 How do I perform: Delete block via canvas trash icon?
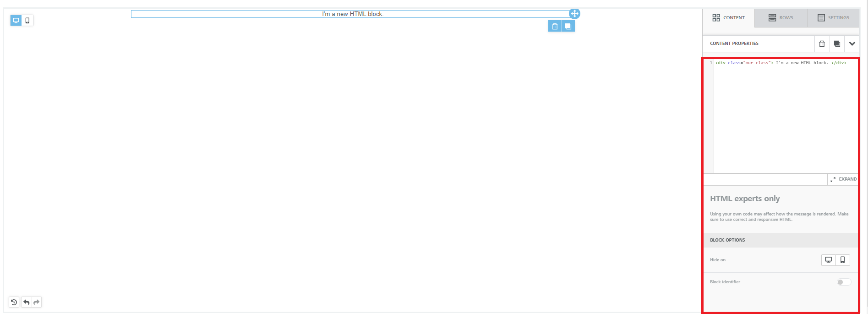[x=555, y=26]
